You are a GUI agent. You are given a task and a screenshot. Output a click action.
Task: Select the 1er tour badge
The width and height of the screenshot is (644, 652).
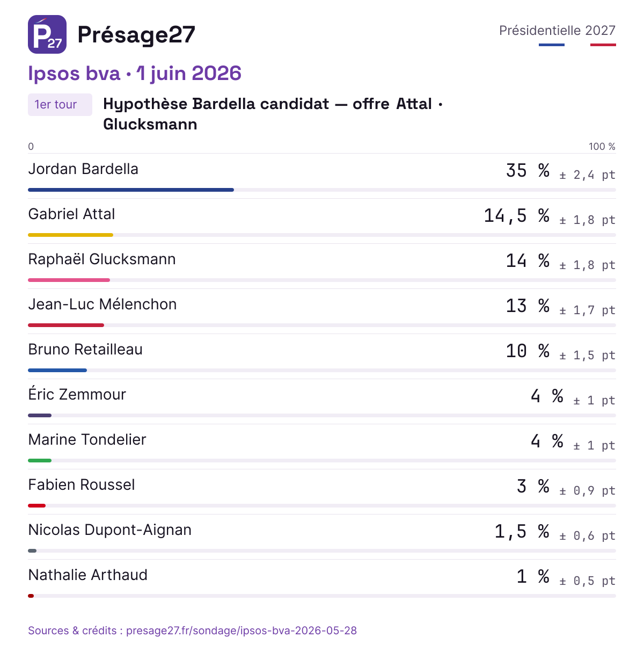[60, 105]
